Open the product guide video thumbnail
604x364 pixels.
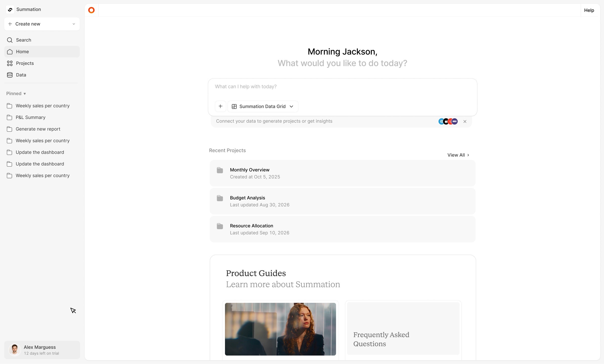tap(280, 329)
